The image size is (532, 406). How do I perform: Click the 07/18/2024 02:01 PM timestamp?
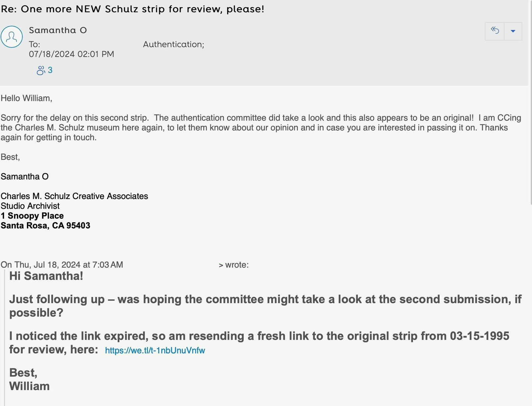pos(71,54)
